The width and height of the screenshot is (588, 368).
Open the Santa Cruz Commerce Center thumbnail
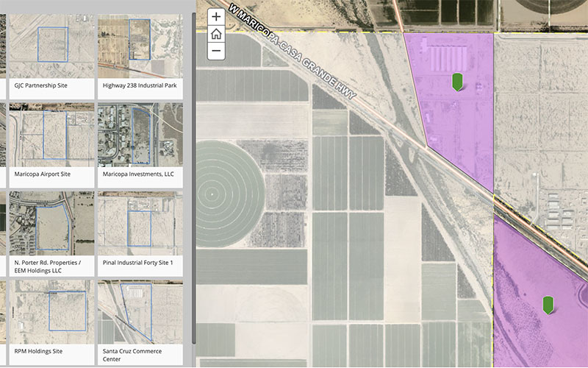[x=140, y=312]
